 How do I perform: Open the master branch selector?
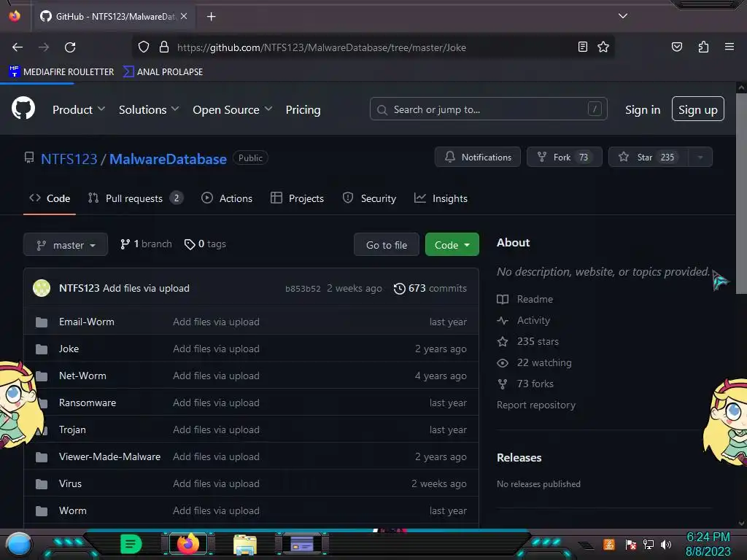pos(66,245)
